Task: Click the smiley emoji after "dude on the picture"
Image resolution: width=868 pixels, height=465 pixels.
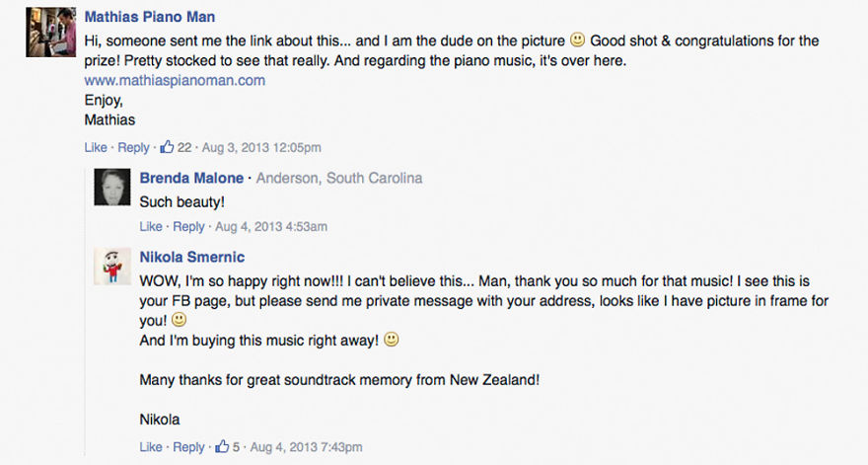Action: (x=577, y=41)
